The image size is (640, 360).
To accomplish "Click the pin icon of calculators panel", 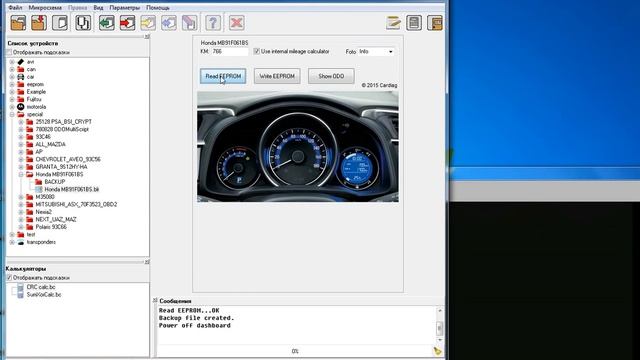I will [x=147, y=262].
